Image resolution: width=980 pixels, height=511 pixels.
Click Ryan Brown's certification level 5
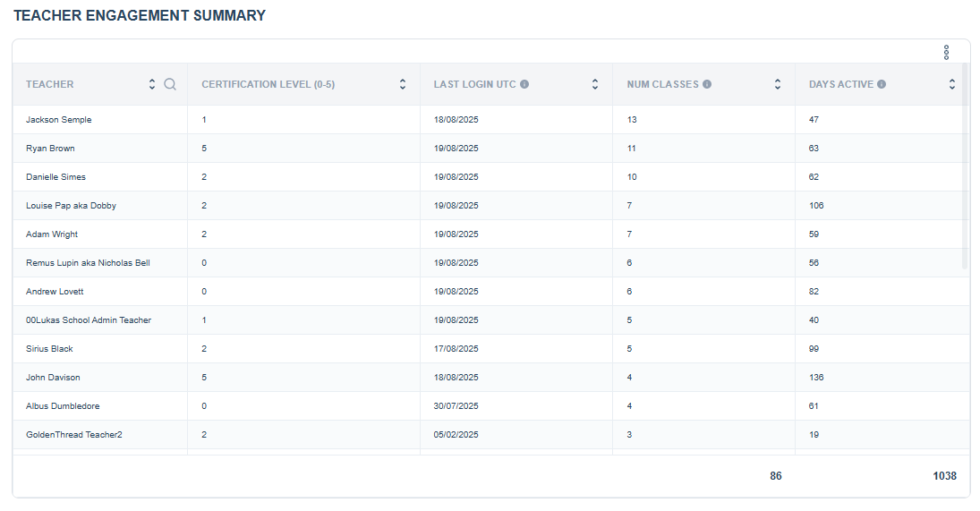pyautogui.click(x=204, y=149)
